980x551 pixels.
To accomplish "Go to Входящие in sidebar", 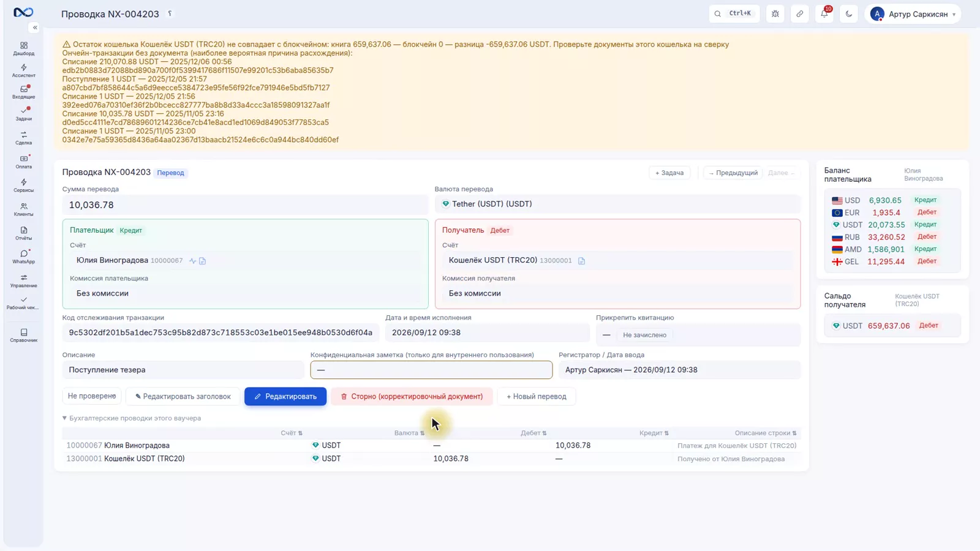I will click(23, 92).
